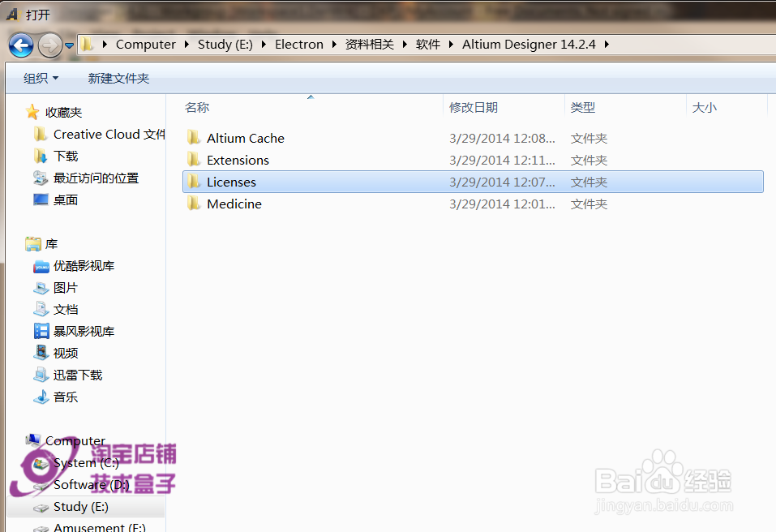Go to 资料相关 in breadcrumb path
This screenshot has height=532, width=776.
[x=370, y=45]
